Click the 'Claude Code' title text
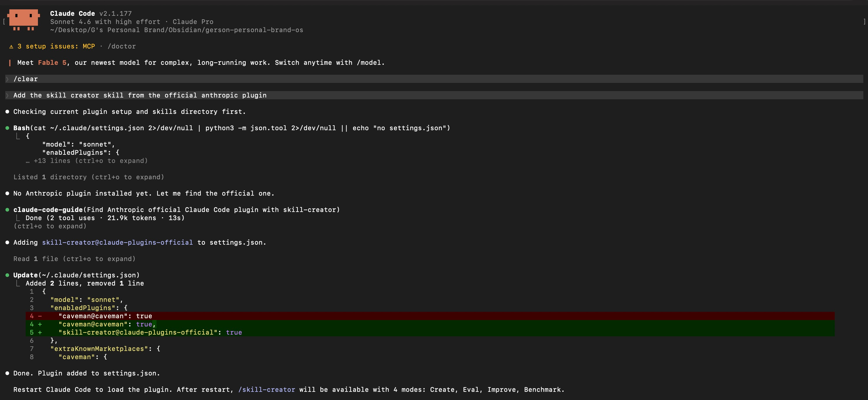The width and height of the screenshot is (868, 400). 72,13
